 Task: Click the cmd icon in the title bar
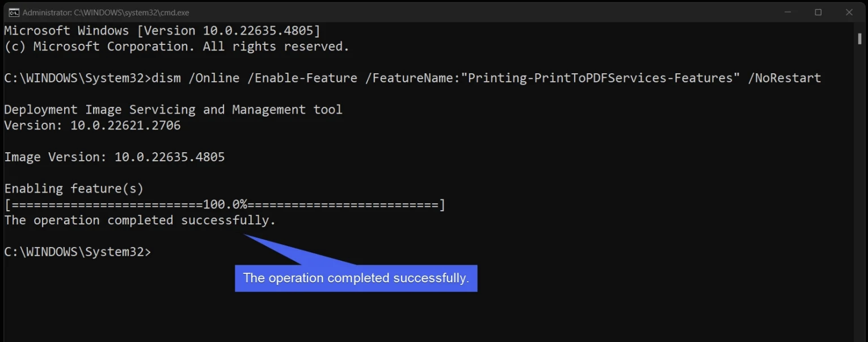[x=14, y=12]
